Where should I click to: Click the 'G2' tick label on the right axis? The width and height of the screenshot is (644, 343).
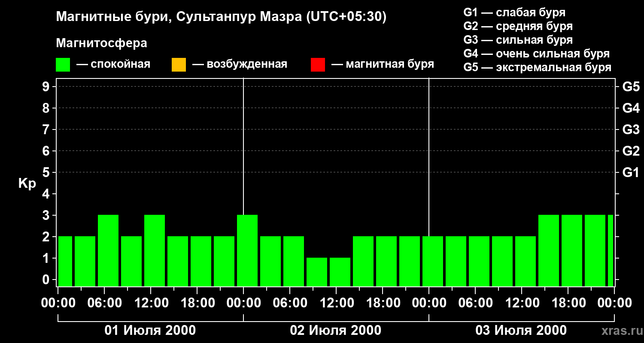(631, 151)
